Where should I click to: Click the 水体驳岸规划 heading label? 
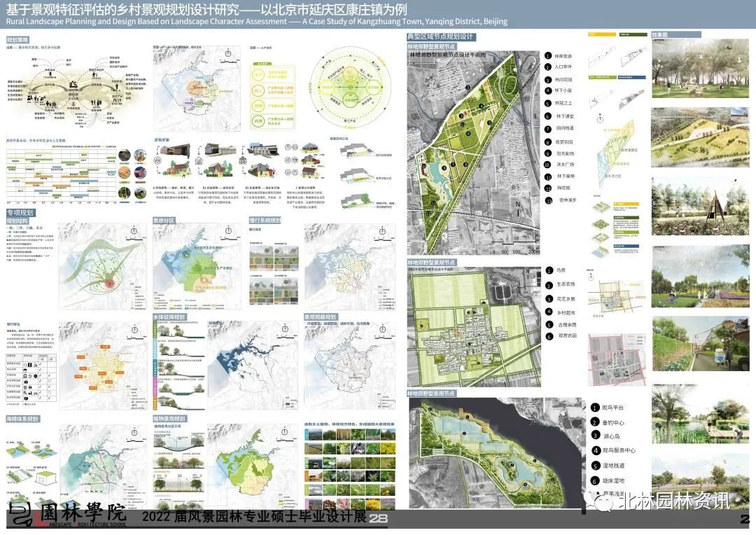click(x=169, y=317)
